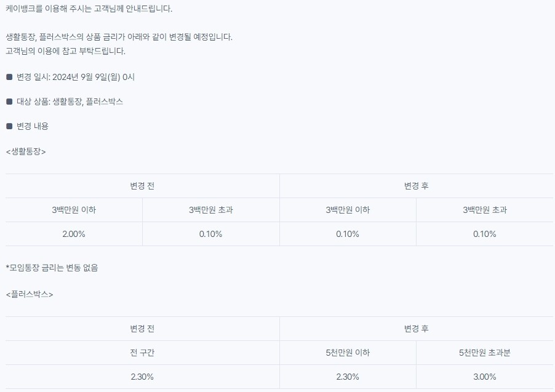
Task: Select the 3.00% rate cell in 플러스박스 table
Action: (485, 377)
